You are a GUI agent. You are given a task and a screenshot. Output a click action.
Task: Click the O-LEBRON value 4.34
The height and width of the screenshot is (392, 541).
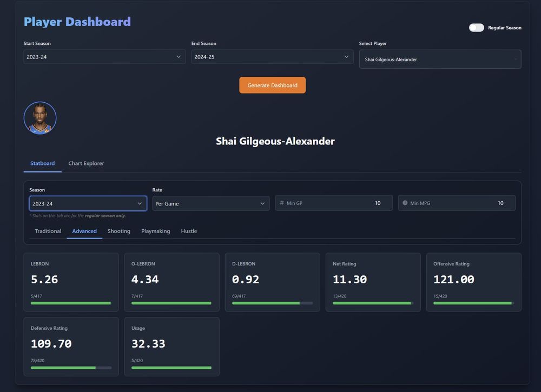coord(145,279)
